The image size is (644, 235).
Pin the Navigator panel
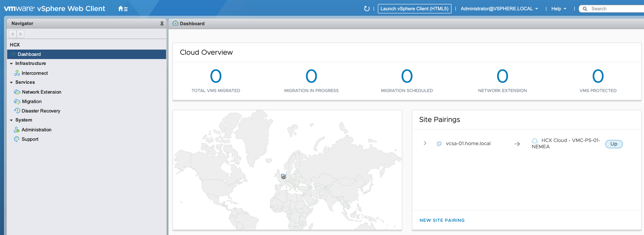click(162, 24)
